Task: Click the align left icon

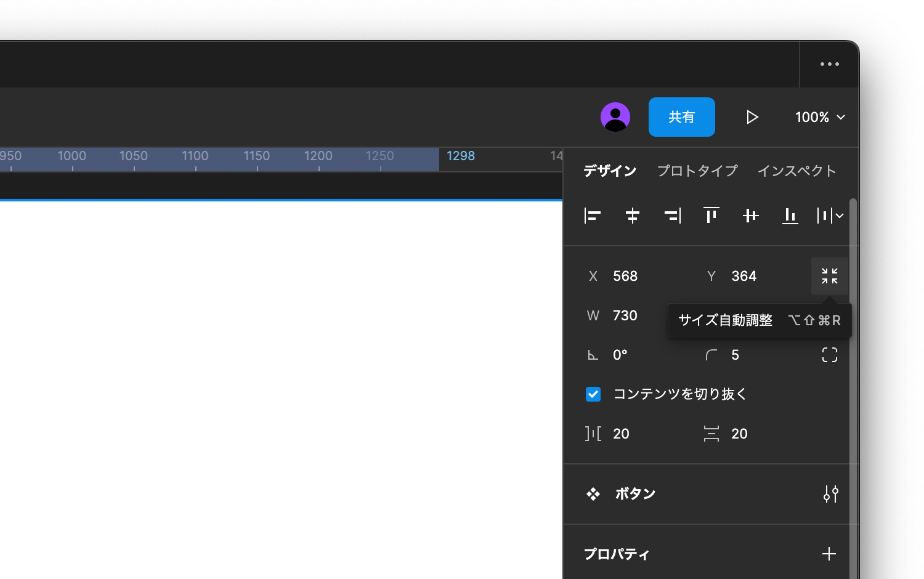Action: pyautogui.click(x=593, y=216)
